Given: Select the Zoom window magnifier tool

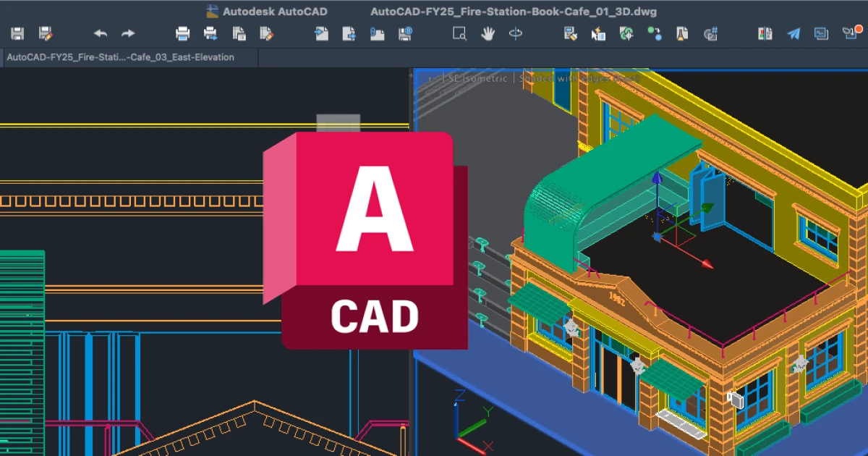Looking at the screenshot, I should coord(459,33).
